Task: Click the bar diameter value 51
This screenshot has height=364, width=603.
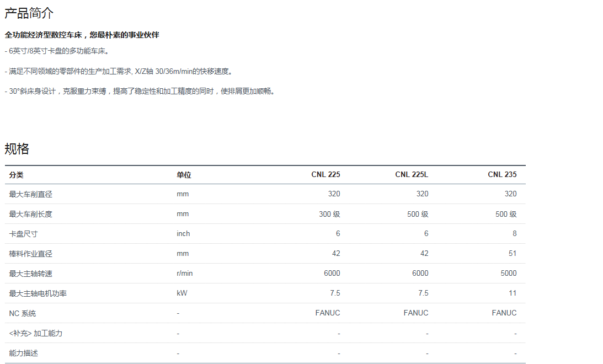Action: (513, 254)
